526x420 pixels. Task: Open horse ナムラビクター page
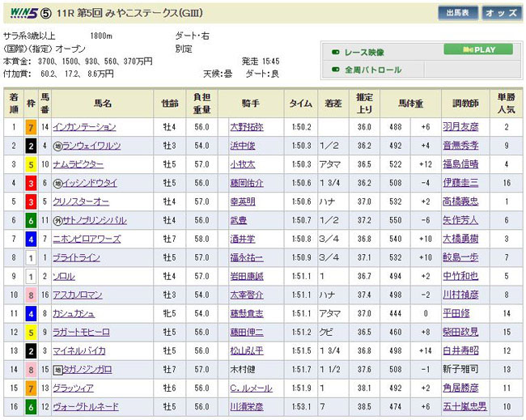point(79,164)
